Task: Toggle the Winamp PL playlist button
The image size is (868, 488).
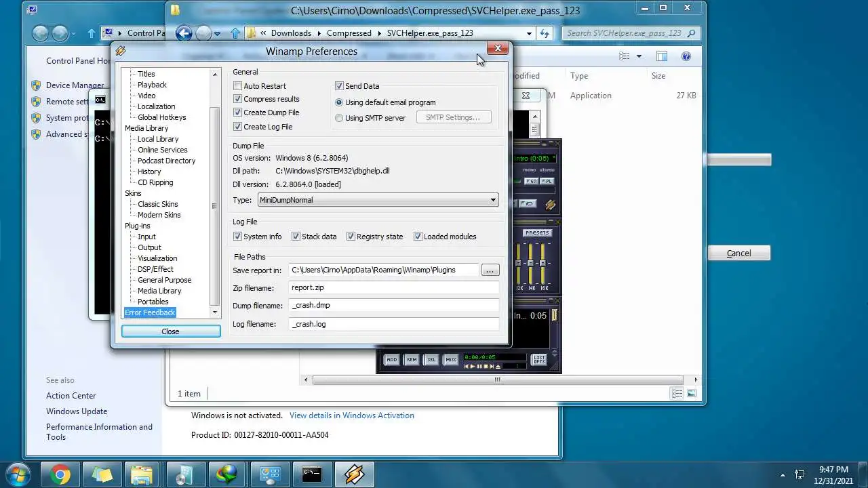Action: (x=547, y=182)
